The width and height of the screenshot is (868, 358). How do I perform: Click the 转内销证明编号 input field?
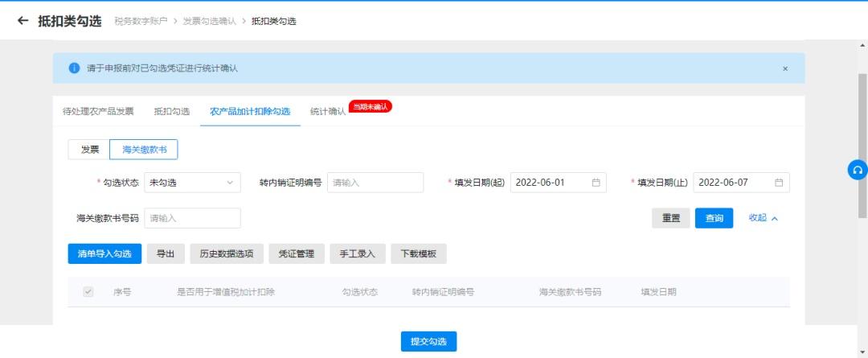point(375,183)
